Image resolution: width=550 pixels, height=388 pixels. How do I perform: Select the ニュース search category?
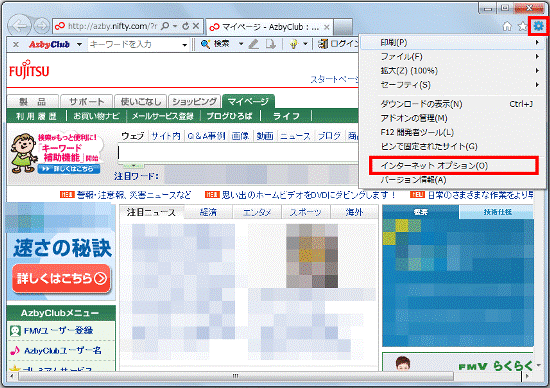point(295,136)
